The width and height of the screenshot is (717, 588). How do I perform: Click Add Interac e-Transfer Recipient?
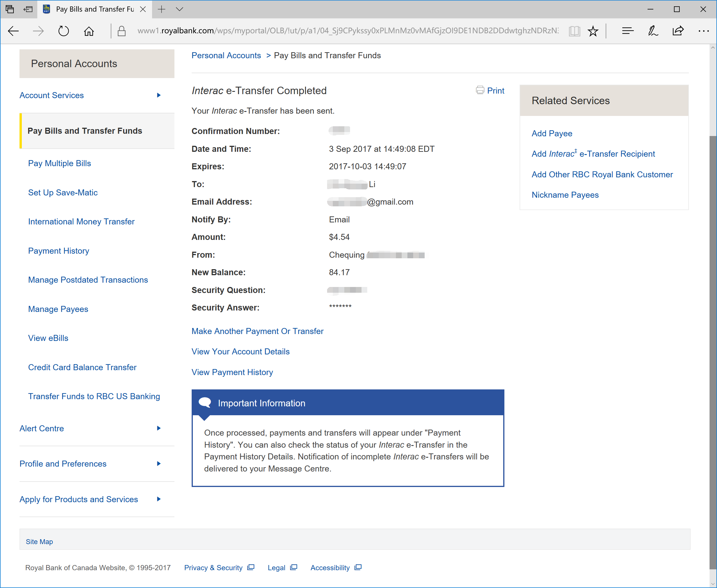pos(593,154)
